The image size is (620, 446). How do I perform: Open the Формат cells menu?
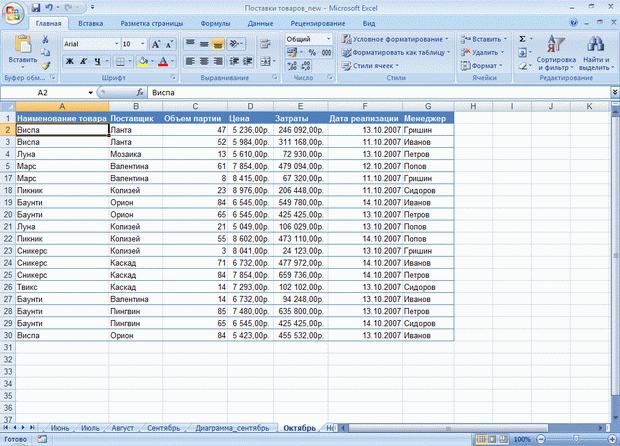481,66
